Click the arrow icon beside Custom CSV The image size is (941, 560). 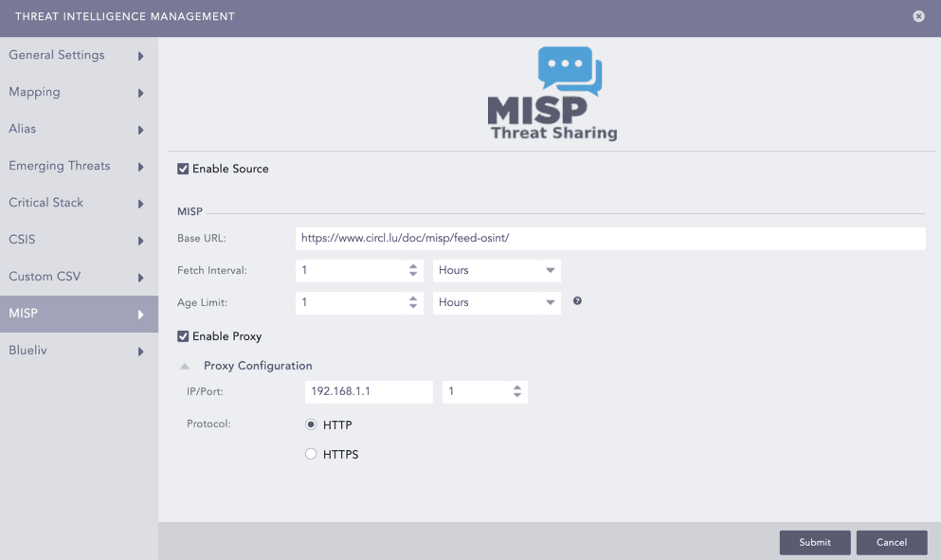(140, 278)
